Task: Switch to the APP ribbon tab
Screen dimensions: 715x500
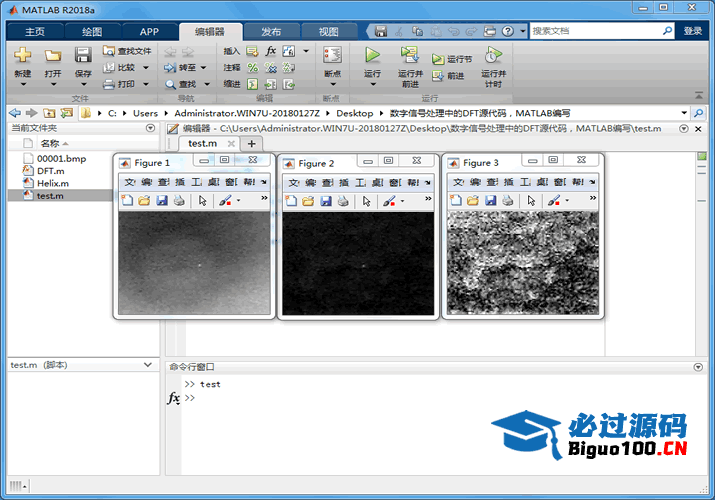Action: (x=149, y=31)
